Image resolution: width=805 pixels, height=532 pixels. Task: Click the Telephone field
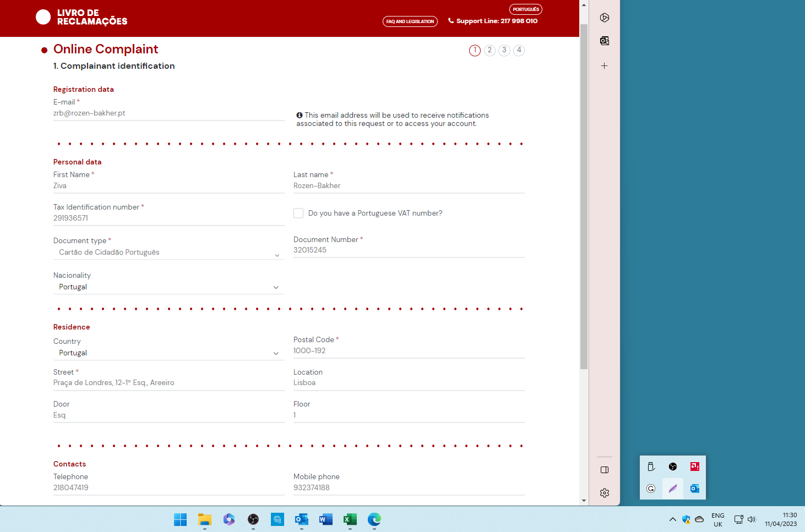tap(169, 488)
